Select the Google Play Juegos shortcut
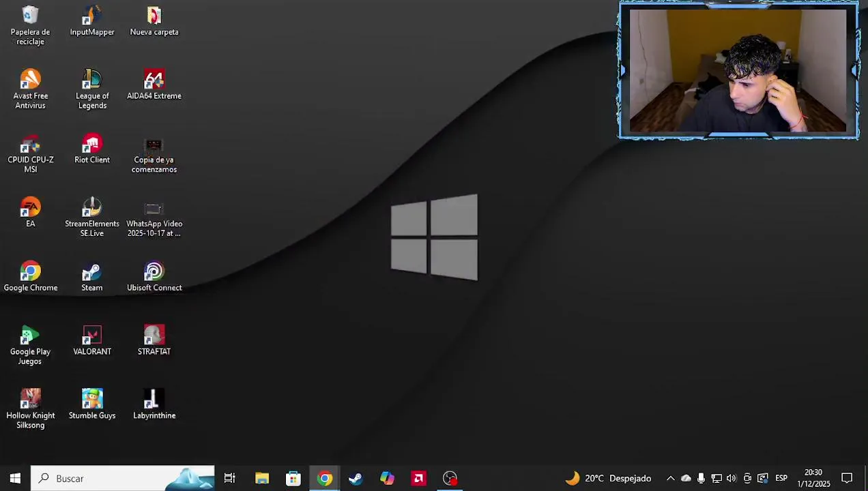This screenshot has width=868, height=491. pos(30,345)
